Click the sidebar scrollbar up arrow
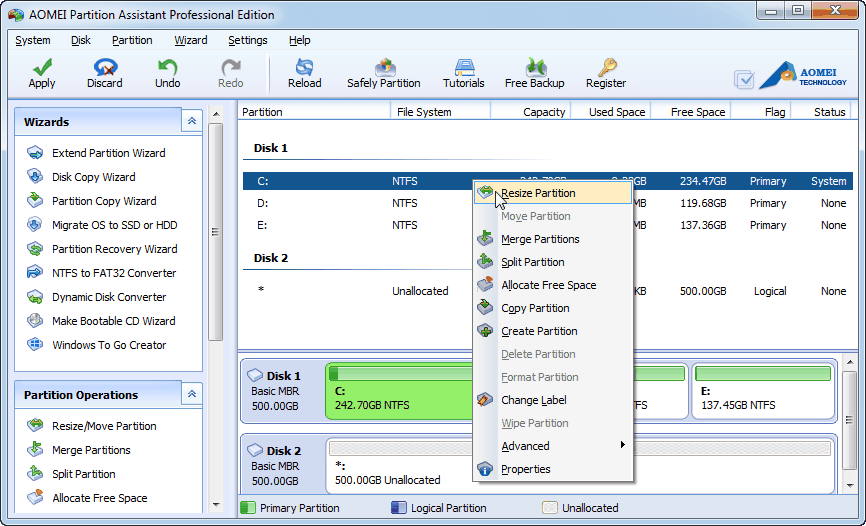The width and height of the screenshot is (866, 526). click(x=216, y=114)
